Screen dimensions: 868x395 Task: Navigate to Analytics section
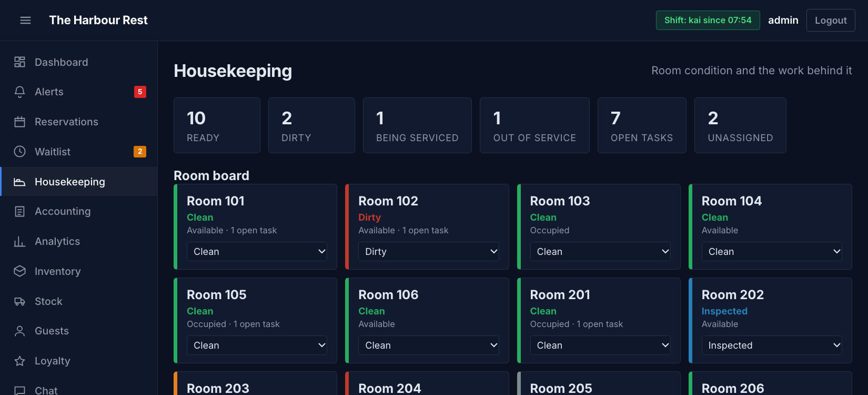[79, 241]
